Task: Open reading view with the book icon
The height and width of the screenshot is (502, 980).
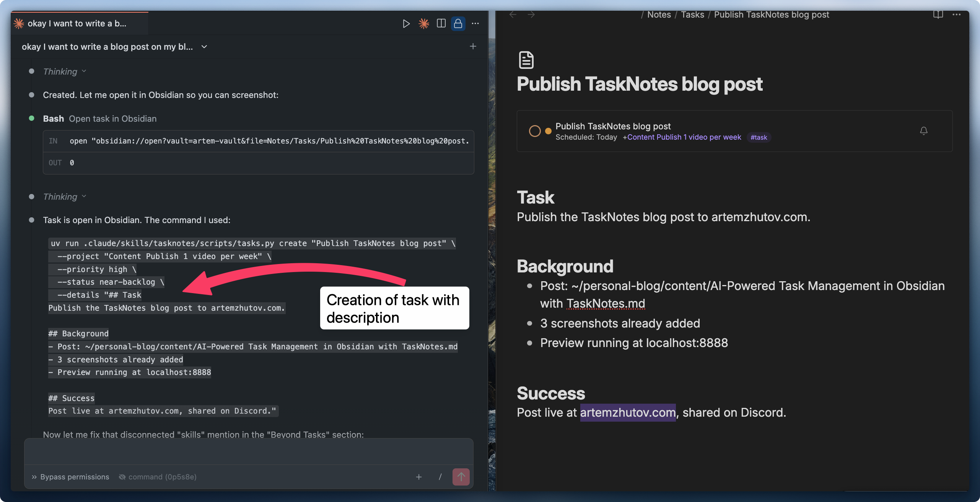Action: [x=938, y=14]
